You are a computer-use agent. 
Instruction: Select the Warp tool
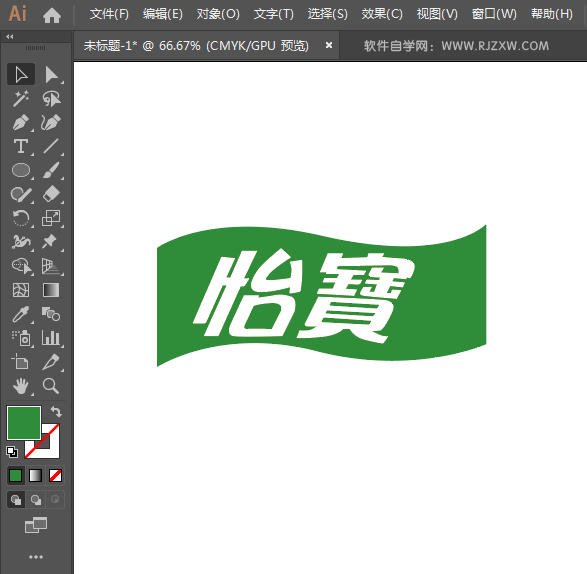click(x=21, y=242)
